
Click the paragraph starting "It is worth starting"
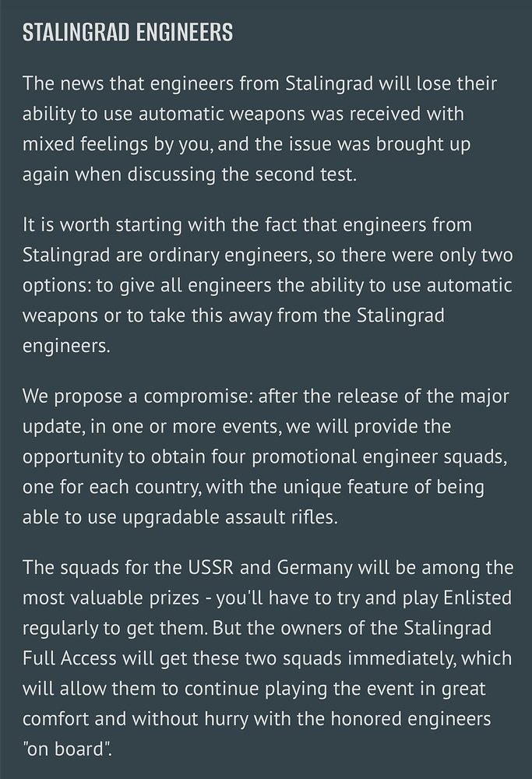point(265,286)
